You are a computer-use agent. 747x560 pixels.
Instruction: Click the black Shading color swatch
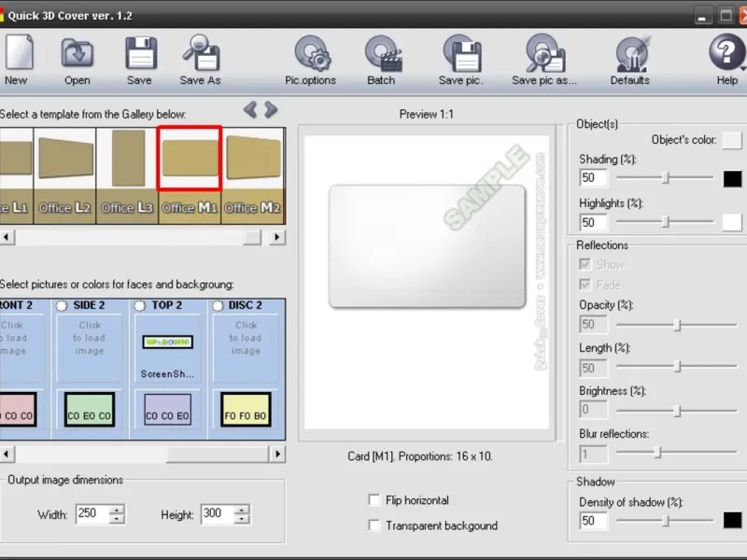pyautogui.click(x=732, y=178)
